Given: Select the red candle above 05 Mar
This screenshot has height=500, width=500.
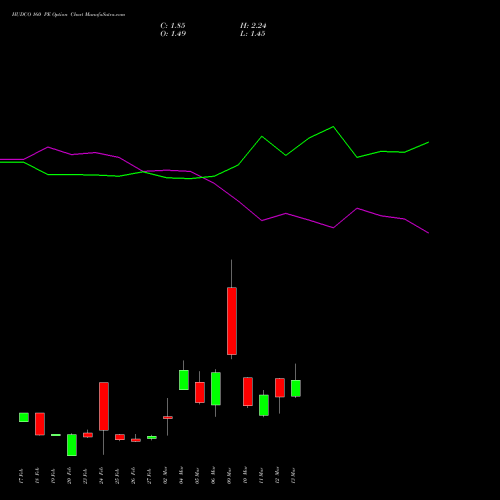Looking at the screenshot, I should [200, 393].
